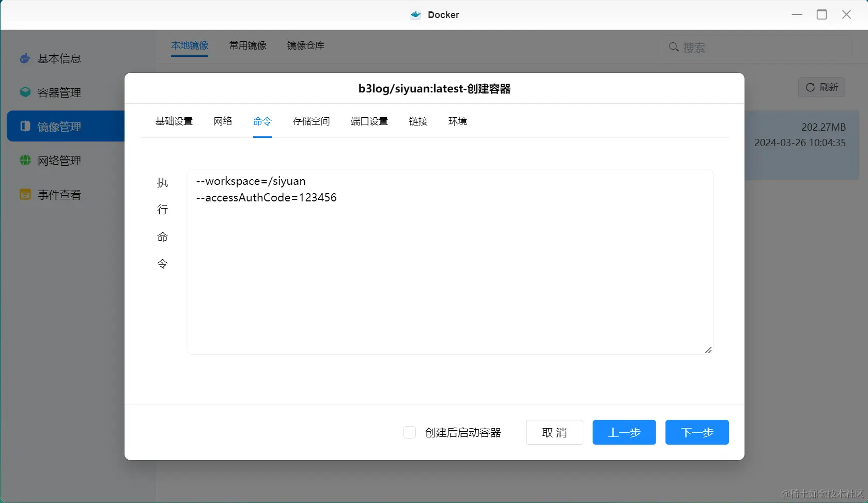Close the Docker window

[x=846, y=14]
